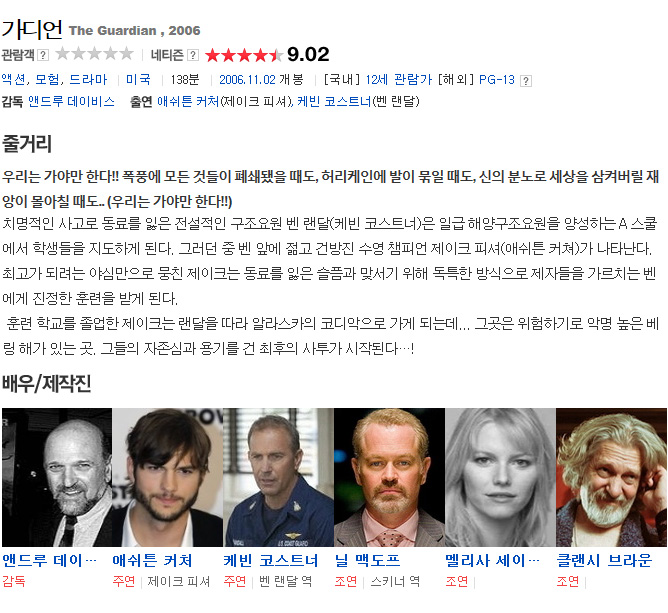The width and height of the screenshot is (668, 613).
Task: Open the 드라마 genre link
Action: coord(88,79)
